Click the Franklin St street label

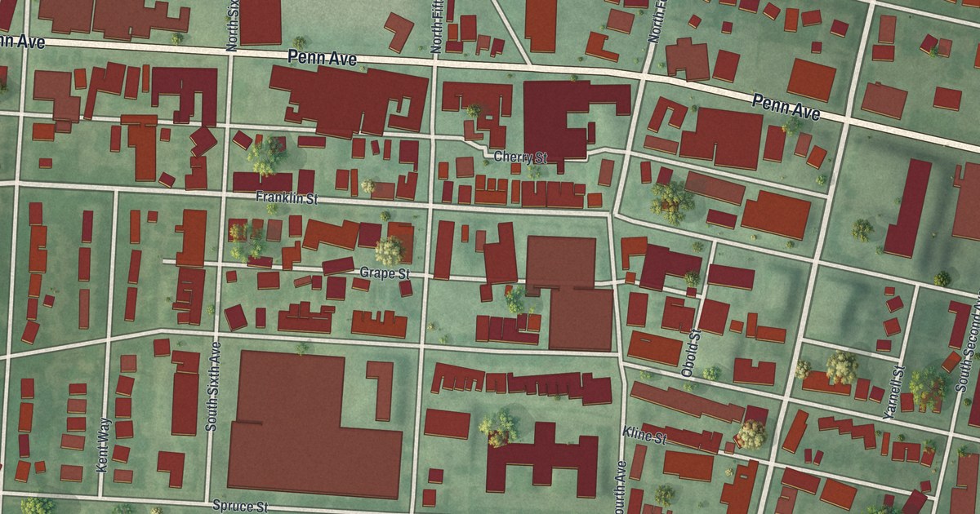tap(285, 198)
